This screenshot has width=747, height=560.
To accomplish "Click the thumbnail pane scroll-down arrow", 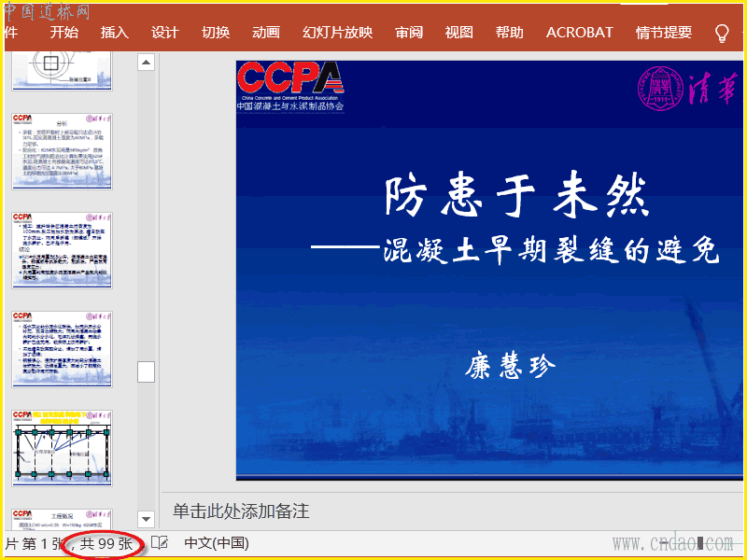I will click(x=147, y=519).
